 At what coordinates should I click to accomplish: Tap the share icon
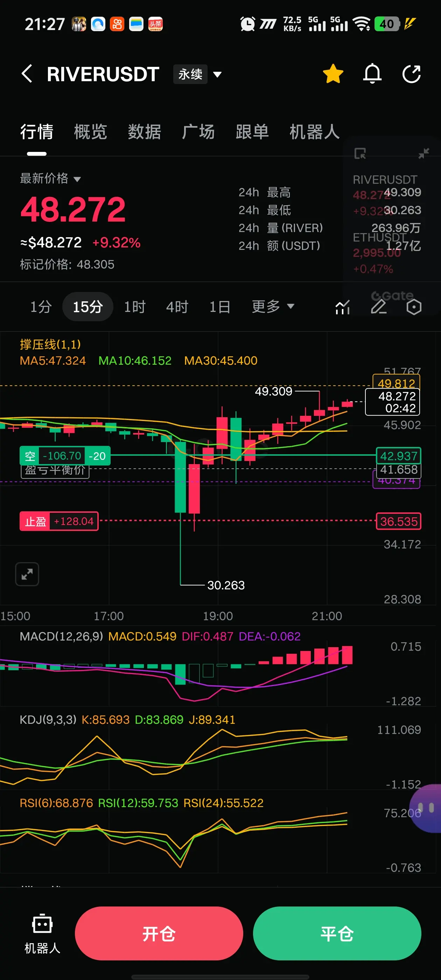412,73
